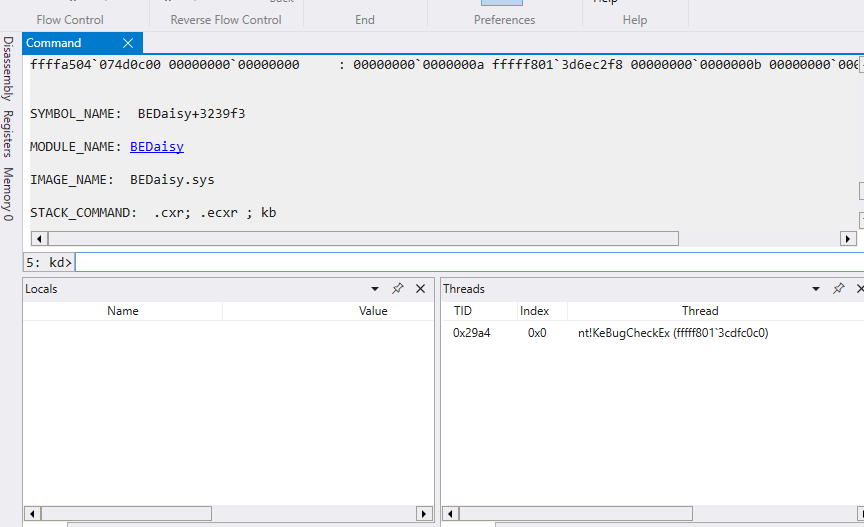Click the Threads horizontal scrollbar thumb
The image size is (864, 527).
coord(576,514)
